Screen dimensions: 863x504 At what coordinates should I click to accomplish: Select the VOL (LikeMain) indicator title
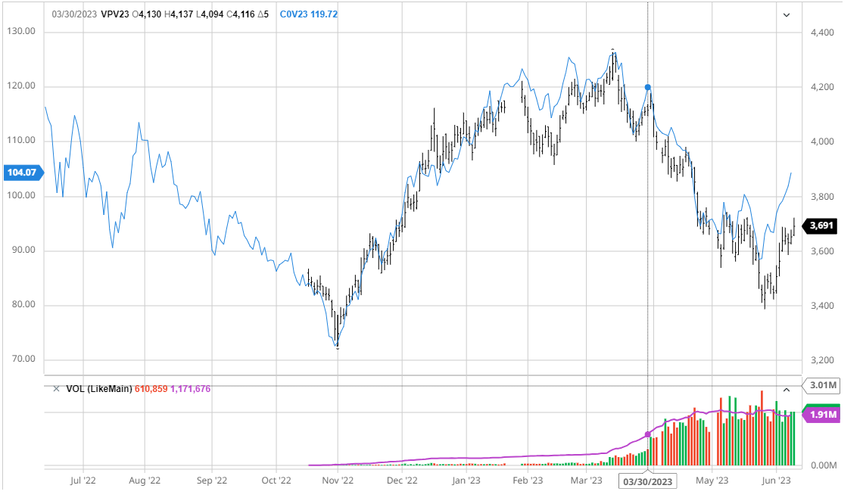[x=98, y=389]
